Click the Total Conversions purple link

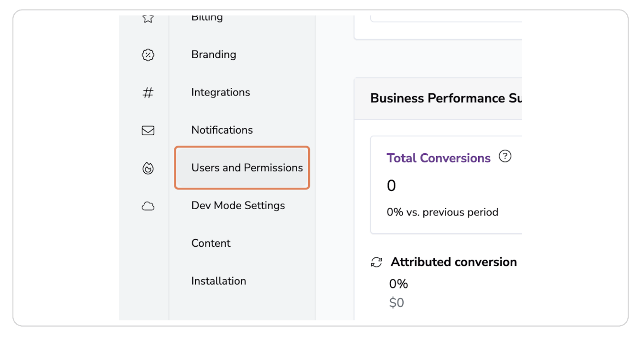(438, 158)
